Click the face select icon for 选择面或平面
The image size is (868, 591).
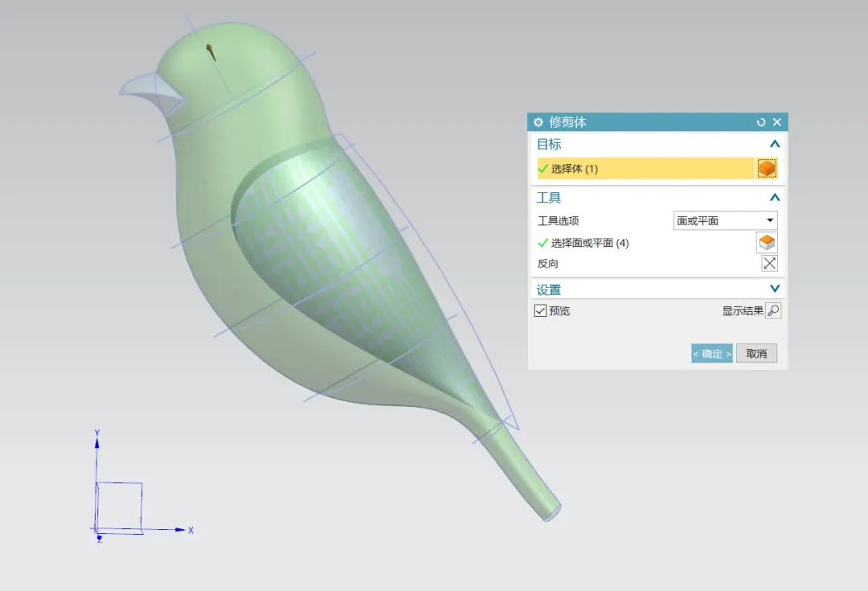(x=767, y=243)
